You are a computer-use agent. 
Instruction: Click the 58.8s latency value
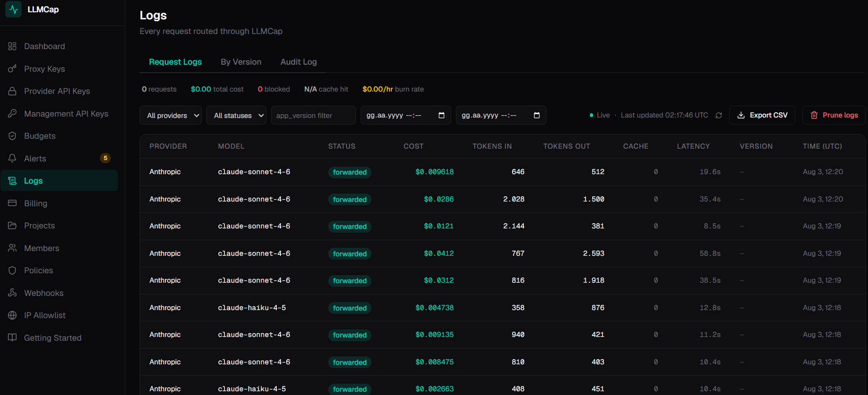coord(710,253)
